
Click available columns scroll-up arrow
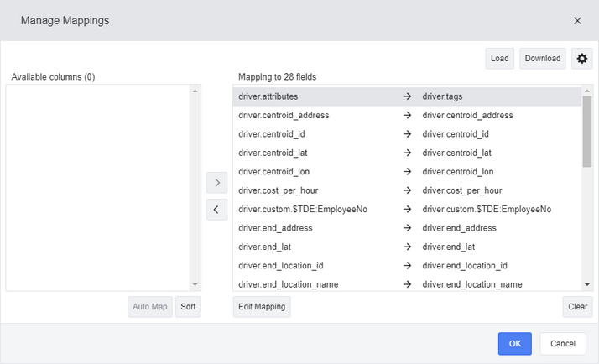[x=195, y=91]
